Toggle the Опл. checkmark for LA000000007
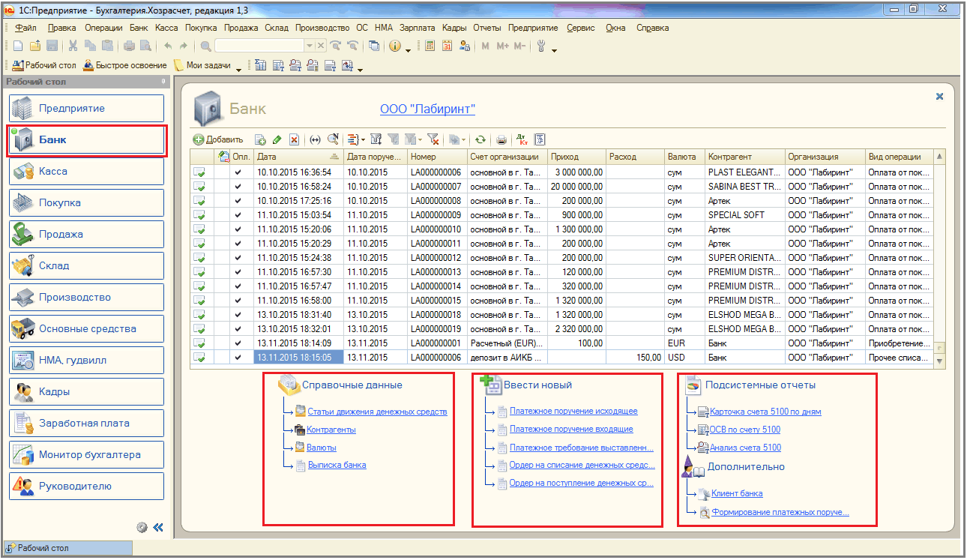 coord(239,186)
